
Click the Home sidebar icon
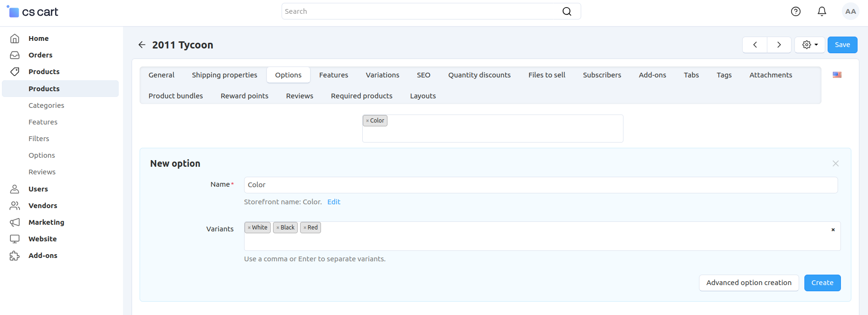click(15, 38)
